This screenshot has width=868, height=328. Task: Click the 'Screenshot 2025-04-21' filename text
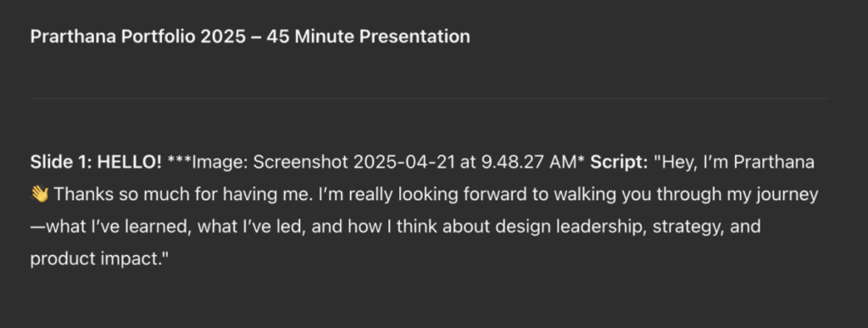coord(354,162)
